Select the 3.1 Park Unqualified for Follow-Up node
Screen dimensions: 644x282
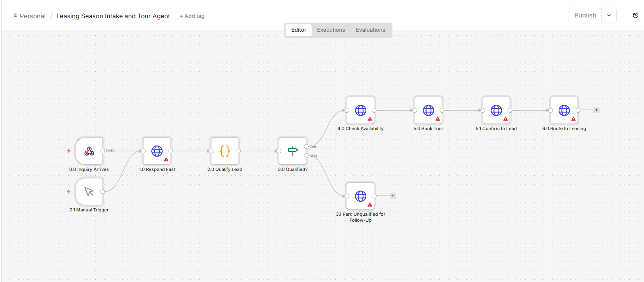pos(361,196)
